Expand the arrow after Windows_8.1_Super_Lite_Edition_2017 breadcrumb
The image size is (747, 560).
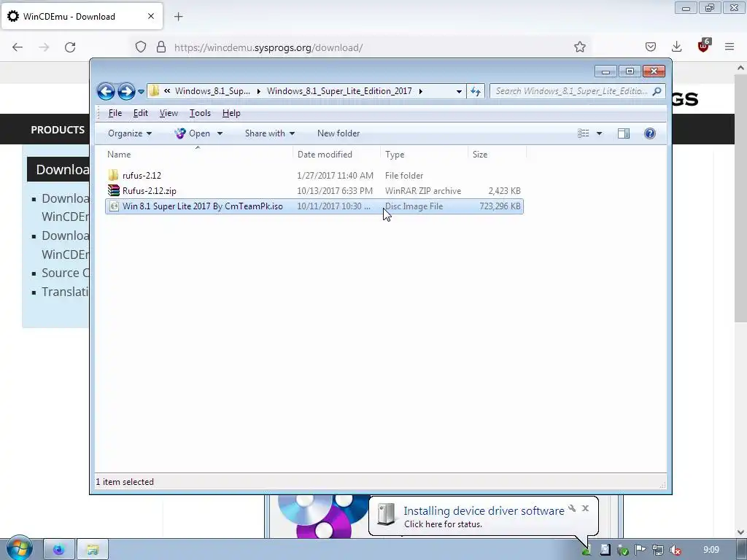pyautogui.click(x=420, y=91)
